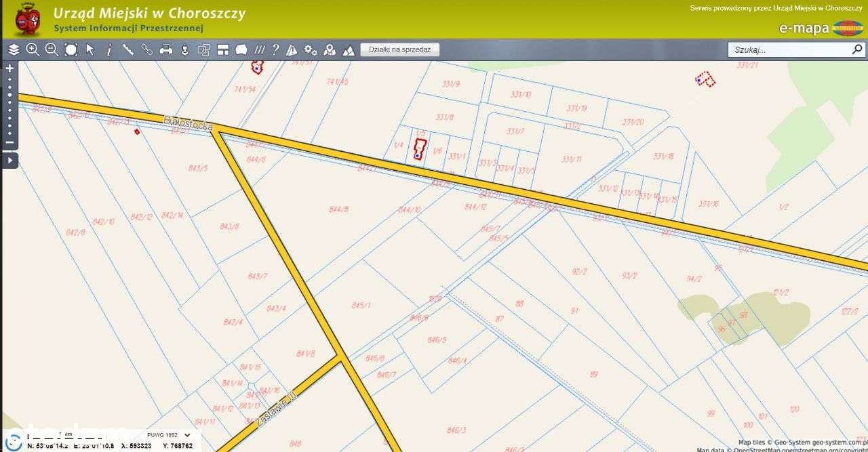This screenshot has width=868, height=452.
Task: Click parcel label 846/5
Action: point(437,340)
